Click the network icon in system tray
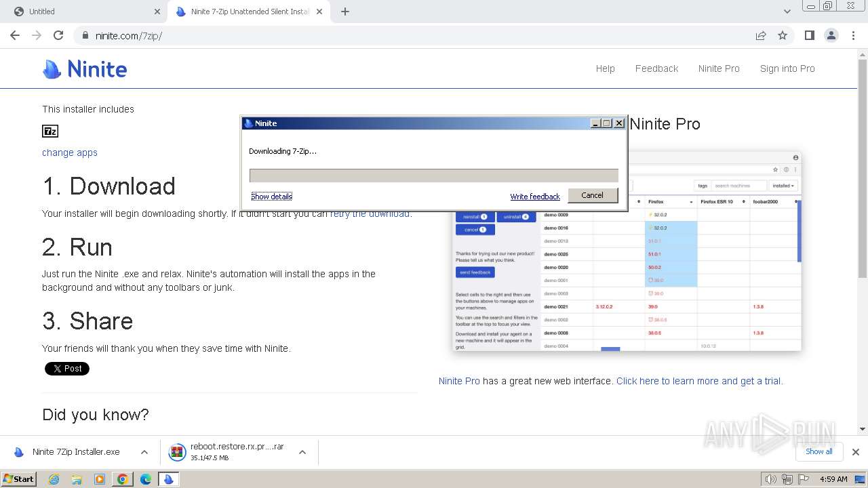This screenshot has width=868, height=488. coord(787,479)
